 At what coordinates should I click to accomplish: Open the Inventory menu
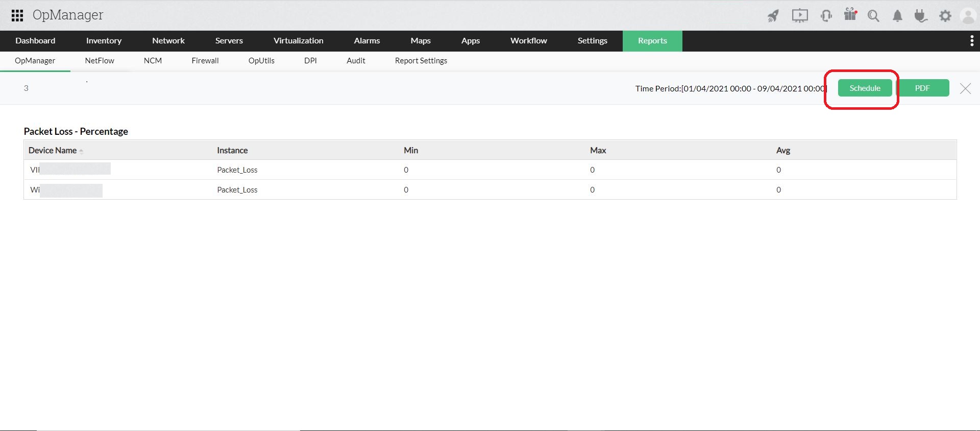coord(104,41)
